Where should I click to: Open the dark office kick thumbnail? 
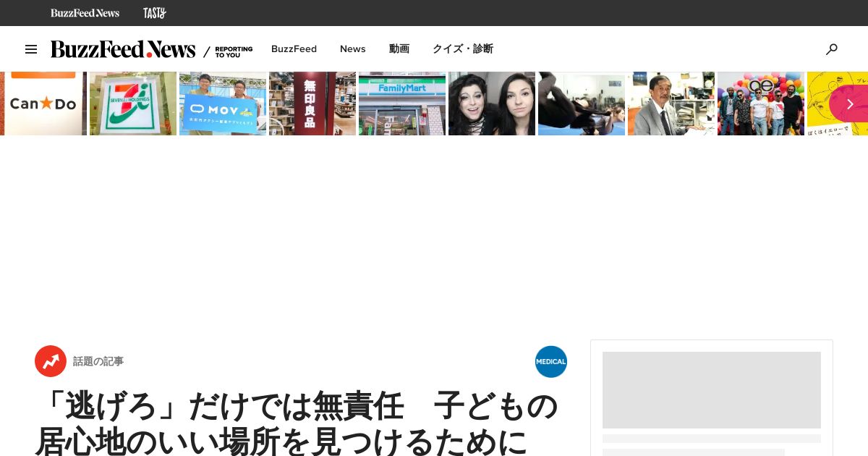pos(582,104)
